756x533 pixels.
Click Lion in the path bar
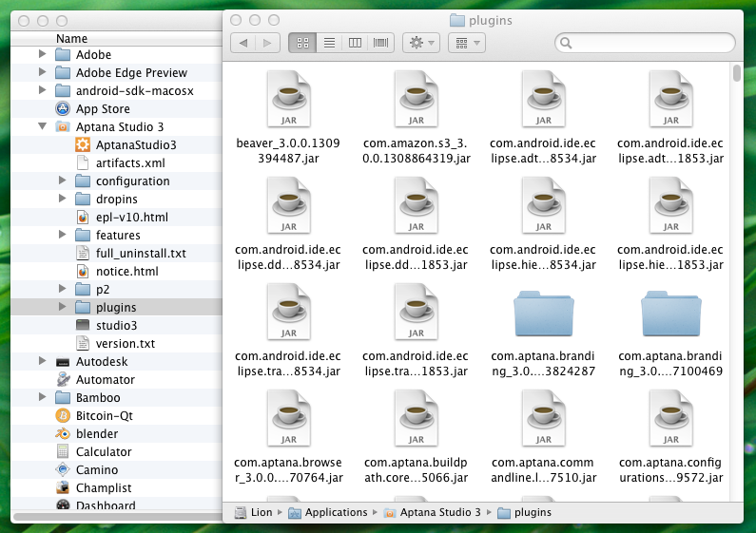pos(254,512)
